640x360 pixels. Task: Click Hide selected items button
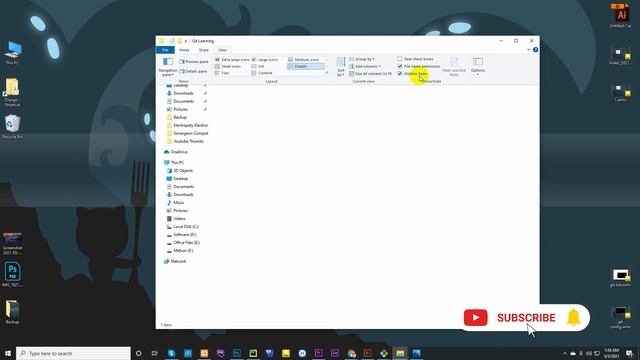tap(454, 67)
